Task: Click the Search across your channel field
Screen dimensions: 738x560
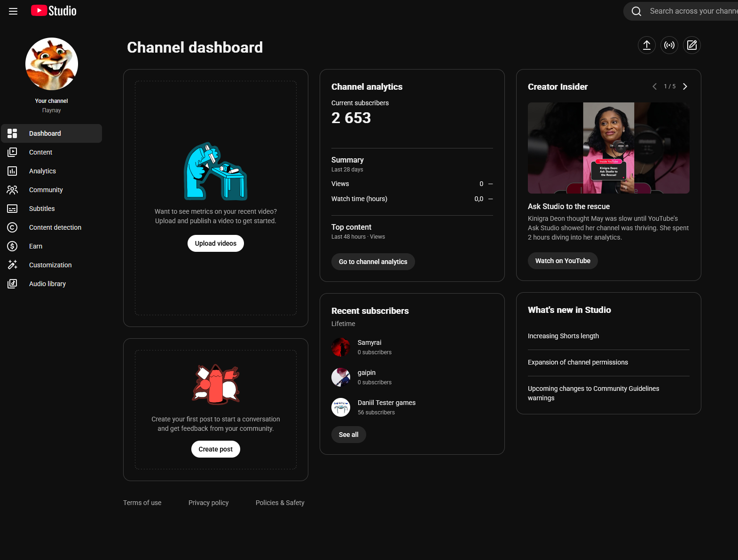Action: coord(681,11)
